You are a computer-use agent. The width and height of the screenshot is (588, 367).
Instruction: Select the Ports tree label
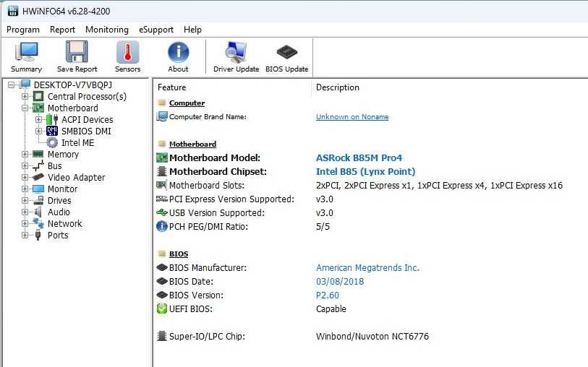pyautogui.click(x=58, y=236)
